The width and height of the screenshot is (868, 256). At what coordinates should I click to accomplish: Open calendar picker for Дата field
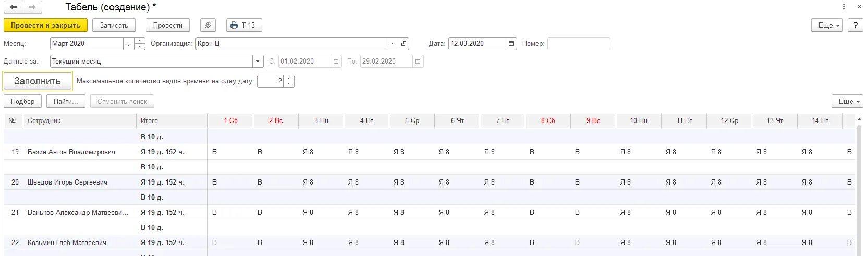pyautogui.click(x=511, y=44)
